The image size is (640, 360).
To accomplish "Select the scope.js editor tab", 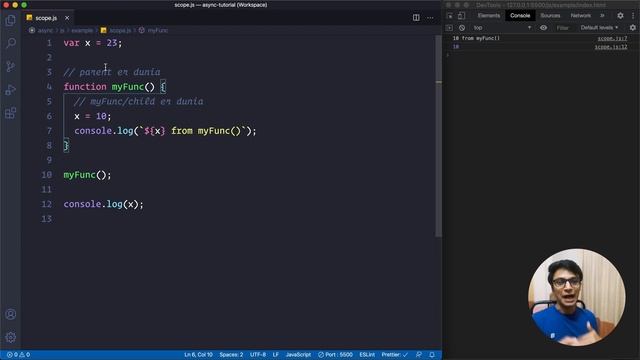I will click(48, 18).
